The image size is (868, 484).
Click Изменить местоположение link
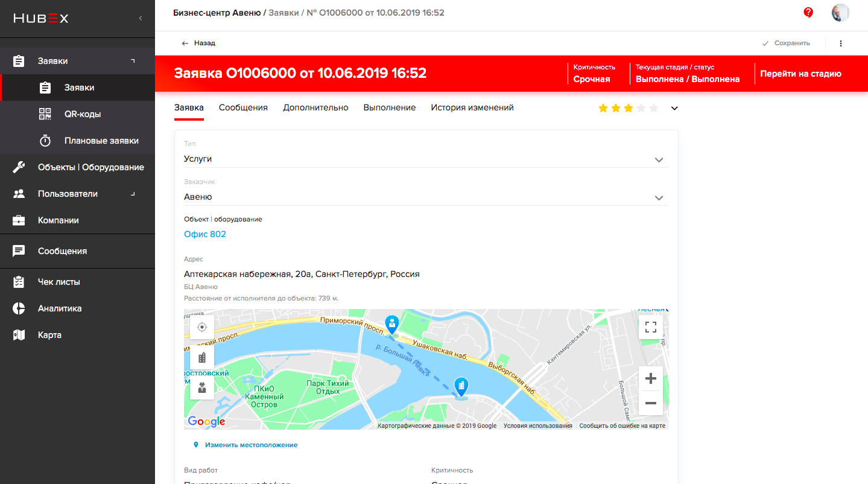pos(246,445)
